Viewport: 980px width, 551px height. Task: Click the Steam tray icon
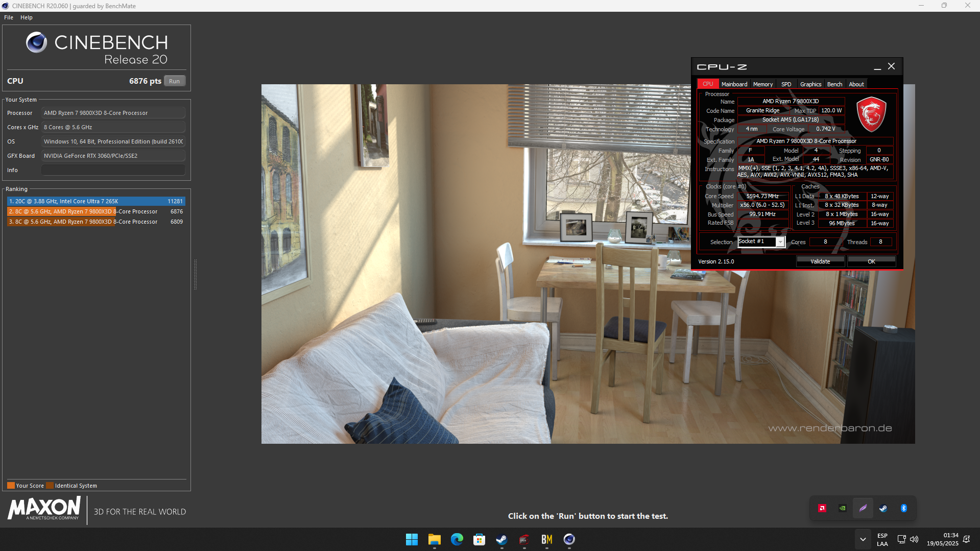(883, 508)
